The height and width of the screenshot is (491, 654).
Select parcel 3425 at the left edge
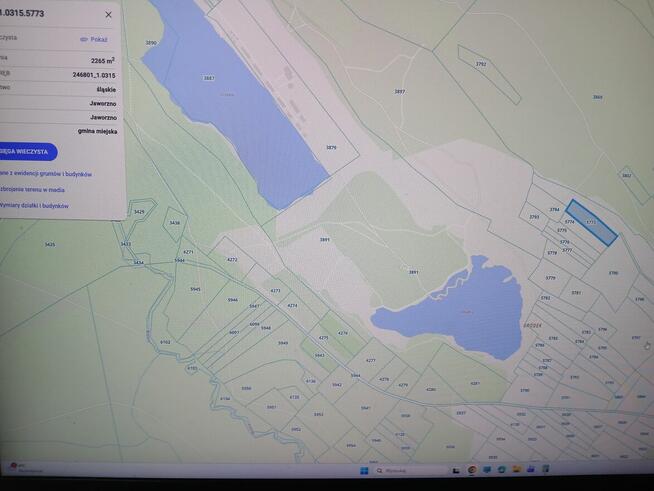coord(50,244)
